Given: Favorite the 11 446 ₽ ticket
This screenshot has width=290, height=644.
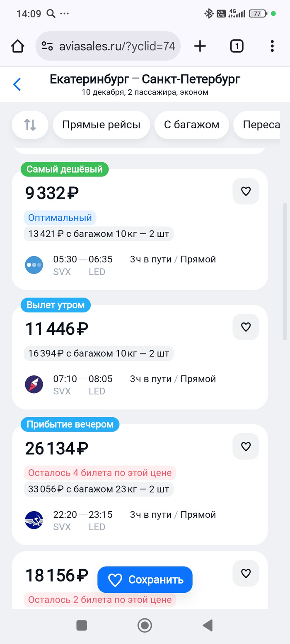Looking at the screenshot, I should coord(246,327).
